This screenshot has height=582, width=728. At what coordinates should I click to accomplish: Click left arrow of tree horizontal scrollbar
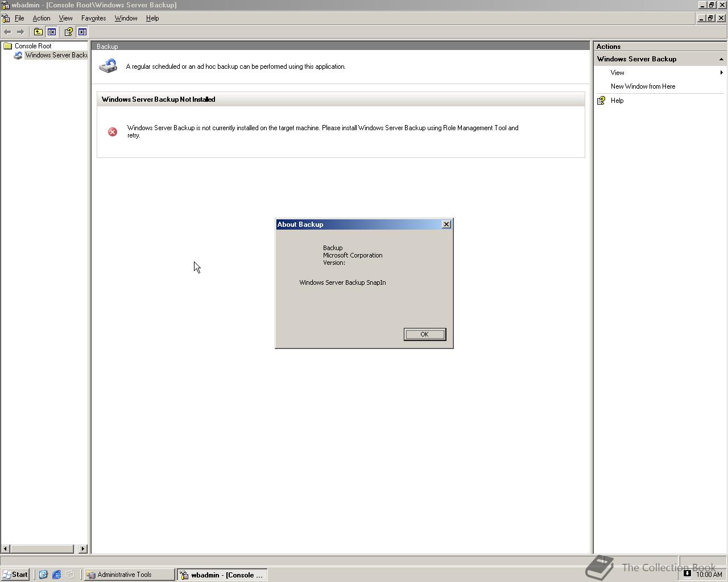pyautogui.click(x=5, y=548)
